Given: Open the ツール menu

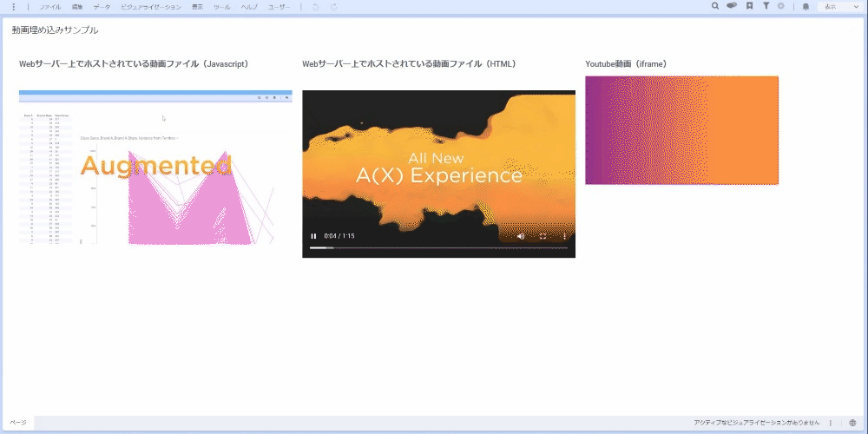Looking at the screenshot, I should click(222, 7).
